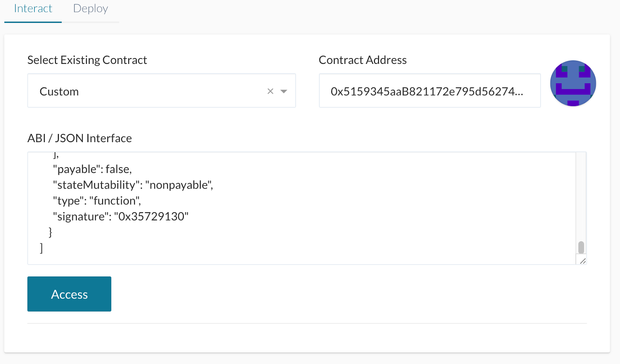Viewport: 620px width, 364px height.
Task: Clear the Custom contract selection
Action: 270,91
